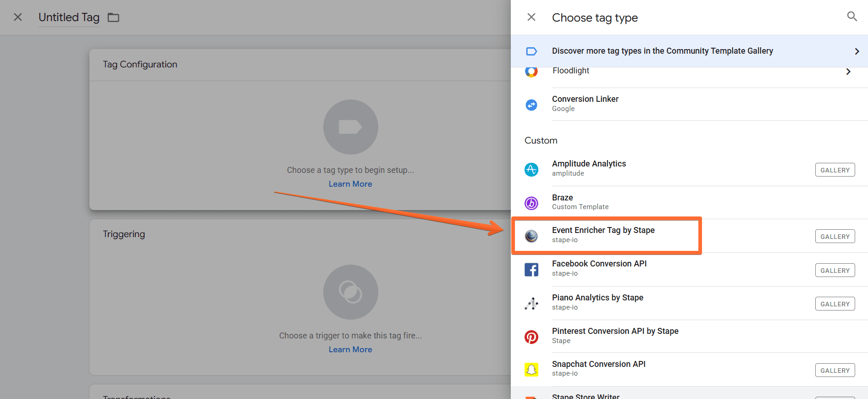Open Learn More link under Triggering
The width and height of the screenshot is (868, 399).
[350, 349]
